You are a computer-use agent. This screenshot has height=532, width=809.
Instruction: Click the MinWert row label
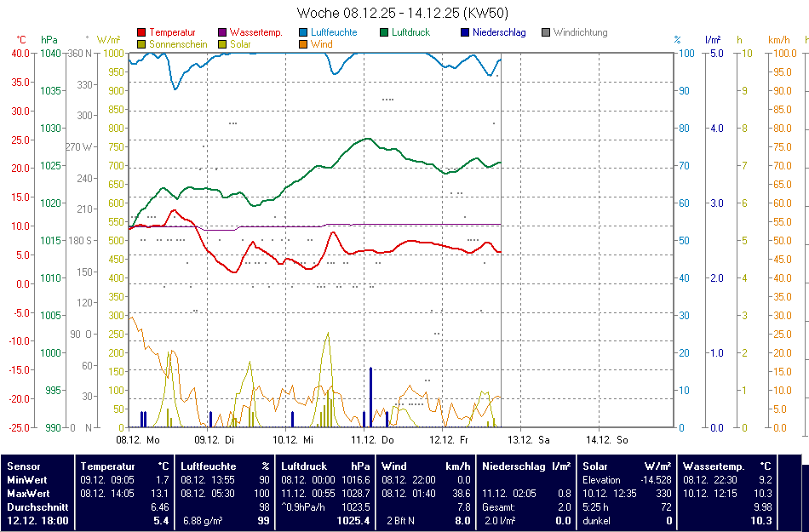tap(28, 480)
